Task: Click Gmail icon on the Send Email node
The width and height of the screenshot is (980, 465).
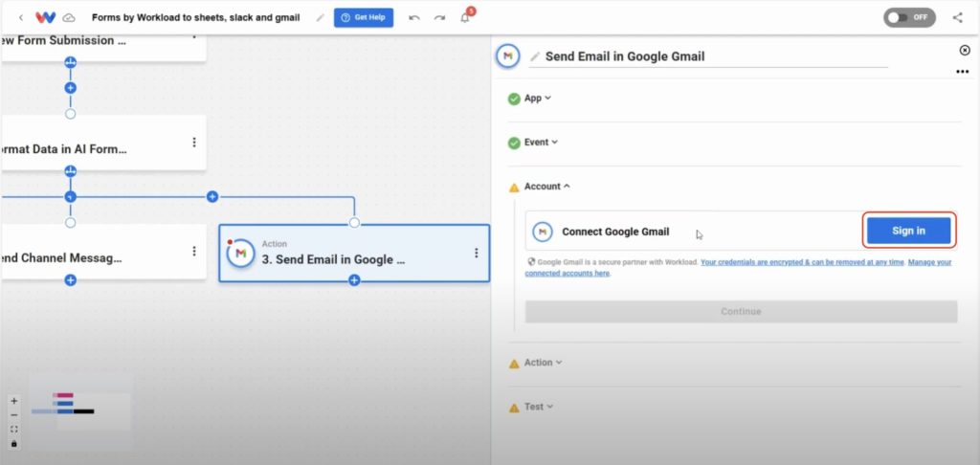Action: pyautogui.click(x=240, y=254)
